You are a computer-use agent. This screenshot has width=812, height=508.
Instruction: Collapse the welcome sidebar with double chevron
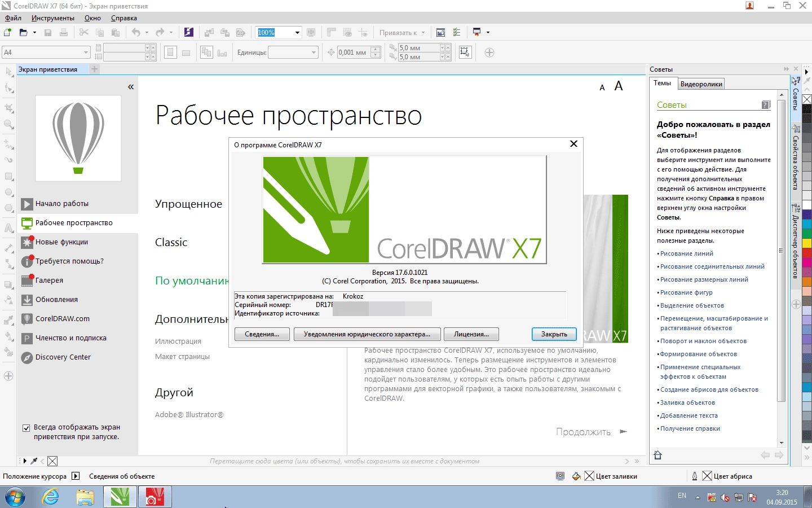click(x=131, y=87)
